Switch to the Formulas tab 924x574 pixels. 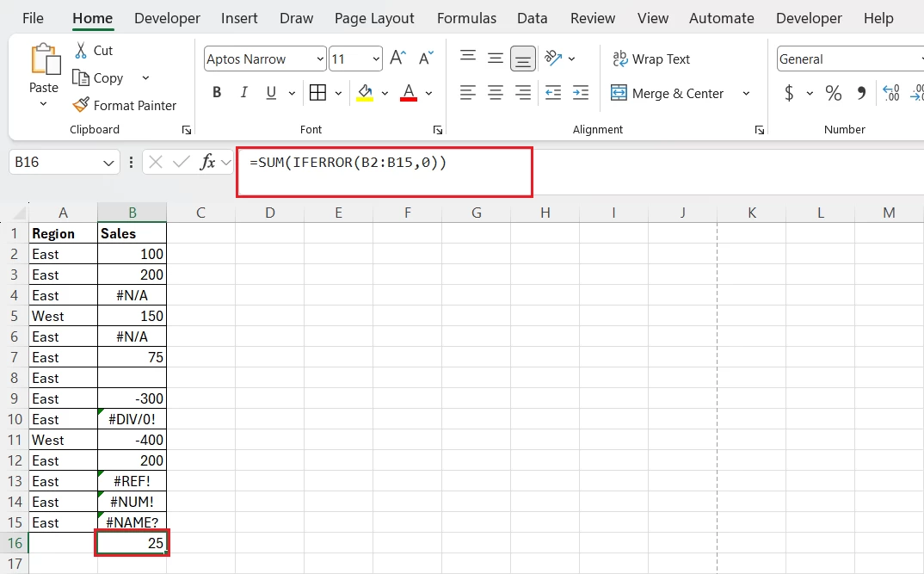(x=466, y=18)
